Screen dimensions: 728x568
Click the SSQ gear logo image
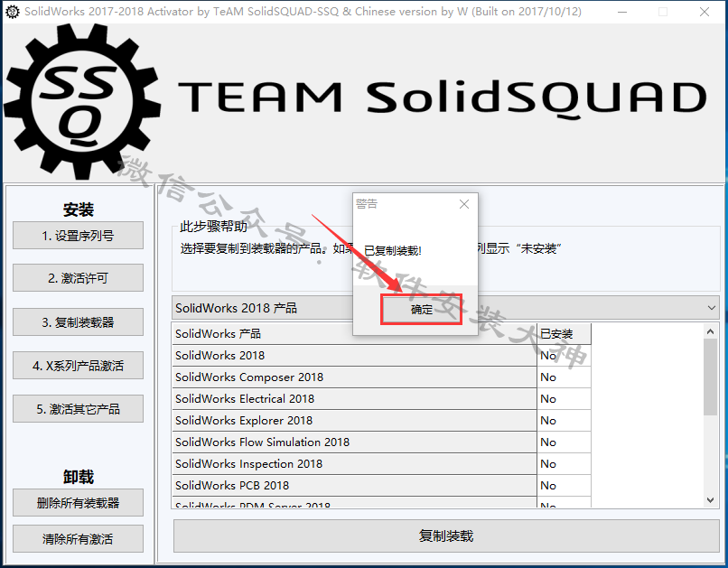82,102
